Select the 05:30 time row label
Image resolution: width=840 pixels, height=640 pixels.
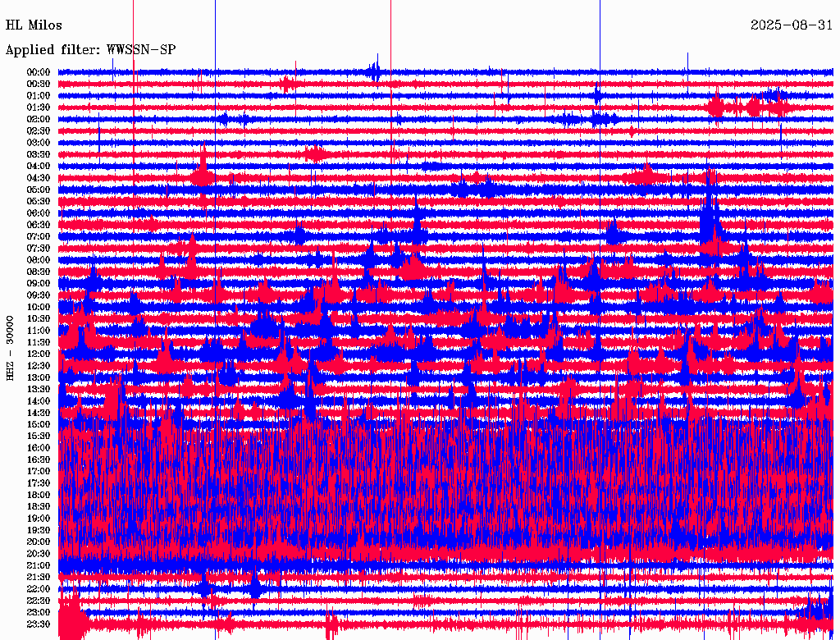(x=39, y=201)
